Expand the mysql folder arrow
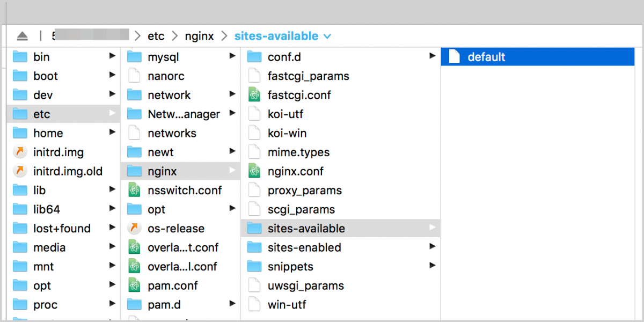The width and height of the screenshot is (644, 322). click(232, 56)
